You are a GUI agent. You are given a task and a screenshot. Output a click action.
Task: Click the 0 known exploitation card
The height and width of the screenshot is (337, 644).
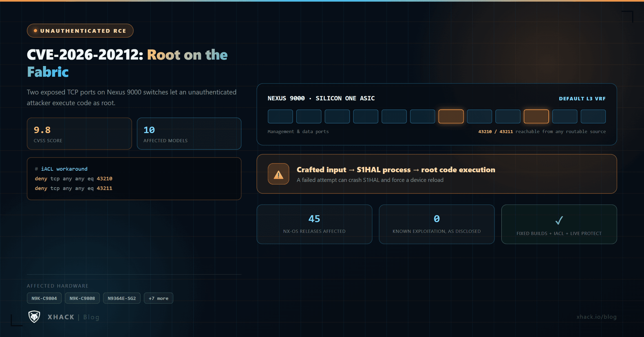click(x=437, y=224)
